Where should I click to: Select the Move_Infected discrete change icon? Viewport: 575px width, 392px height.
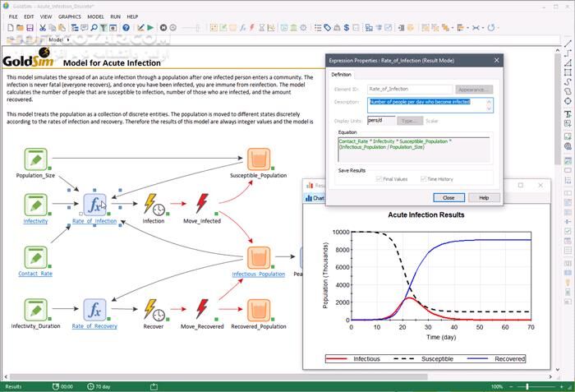(201, 203)
